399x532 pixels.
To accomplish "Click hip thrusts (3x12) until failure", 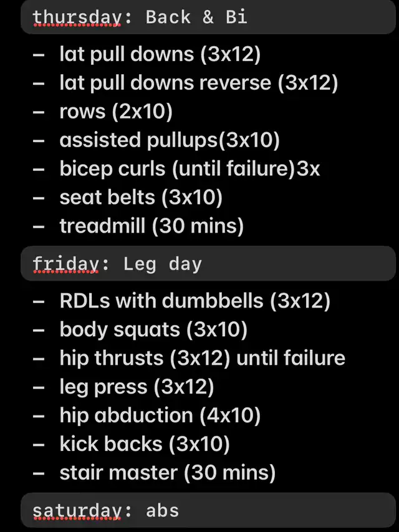I will coord(202,358).
